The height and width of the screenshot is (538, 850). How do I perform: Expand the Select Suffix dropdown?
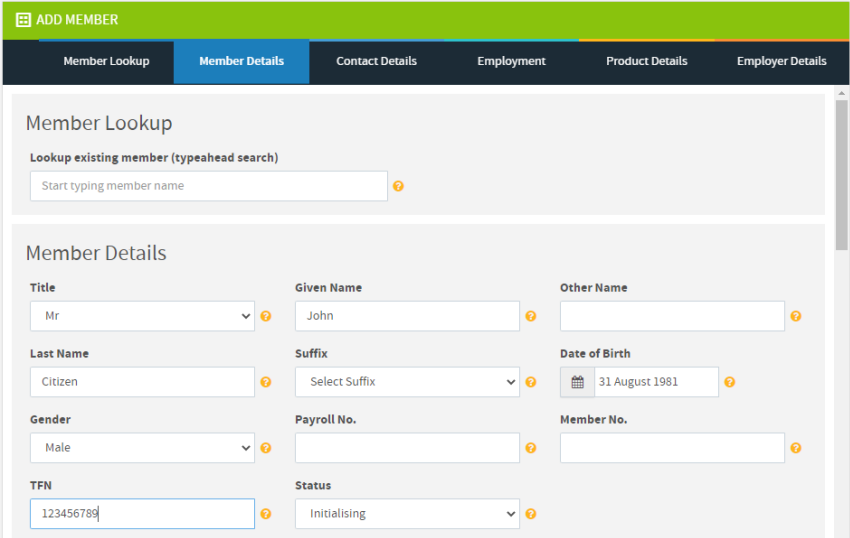coord(407,382)
